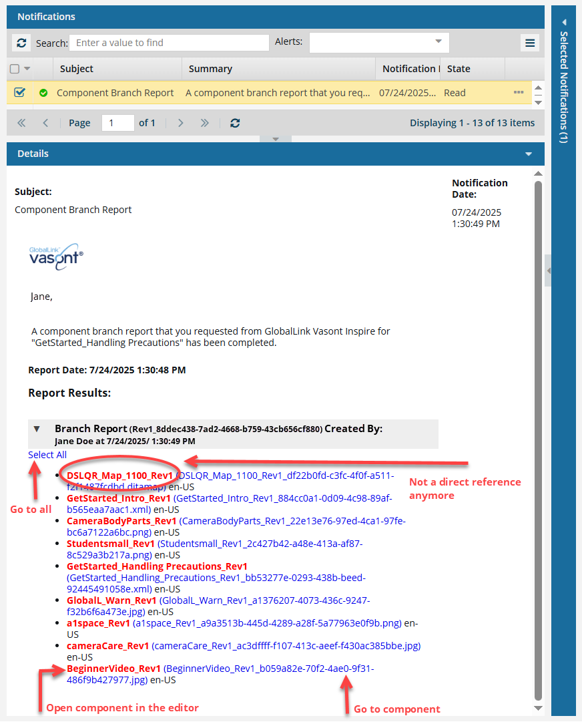This screenshot has width=582, height=728.
Task: Open GetStarted_Intro_Rev1 component link
Action: (x=119, y=499)
